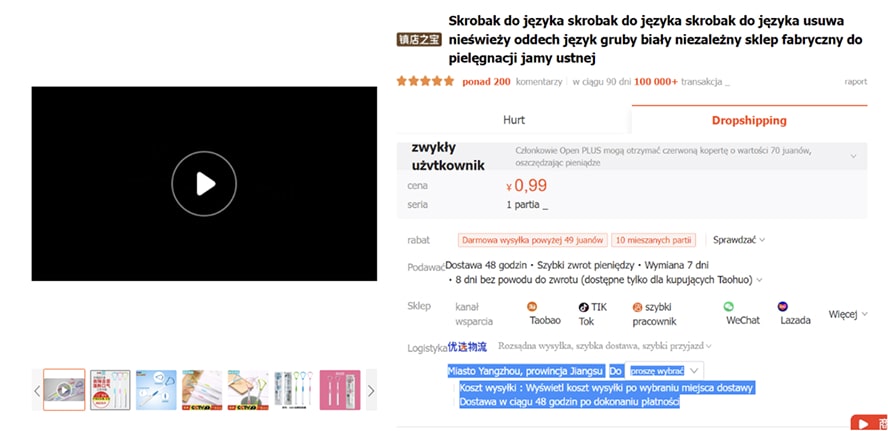The height and width of the screenshot is (431, 888).
Task: Click the Lazada channel icon
Action: (783, 306)
